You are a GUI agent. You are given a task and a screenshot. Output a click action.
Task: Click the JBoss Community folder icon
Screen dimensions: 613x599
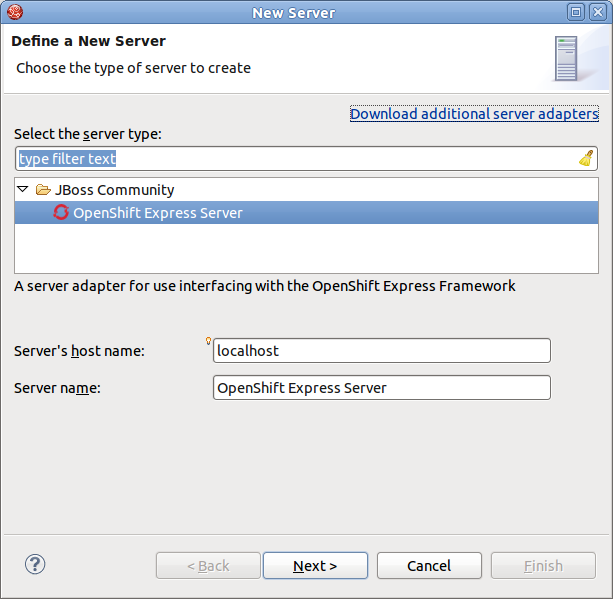tap(42, 190)
